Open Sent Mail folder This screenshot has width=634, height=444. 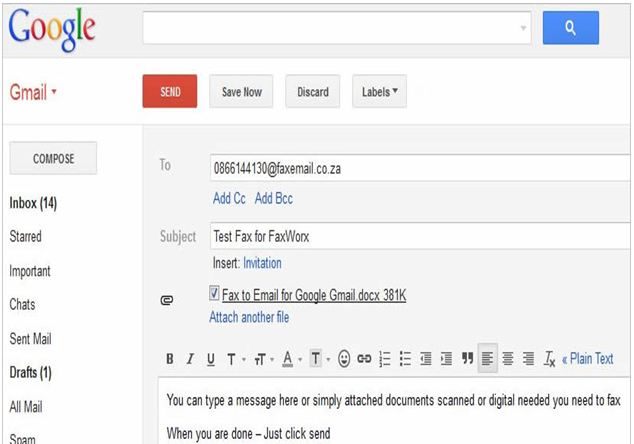coord(30,338)
